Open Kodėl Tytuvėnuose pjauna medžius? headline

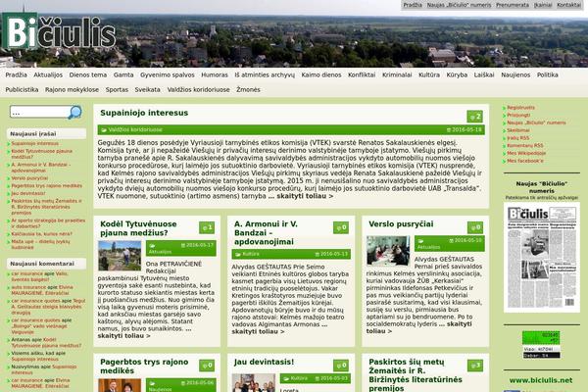138,228
